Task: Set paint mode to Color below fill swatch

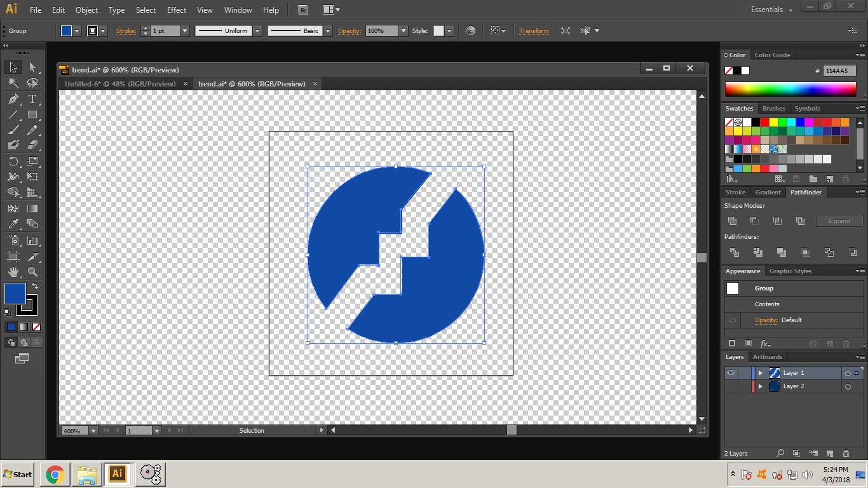Action: [x=11, y=327]
